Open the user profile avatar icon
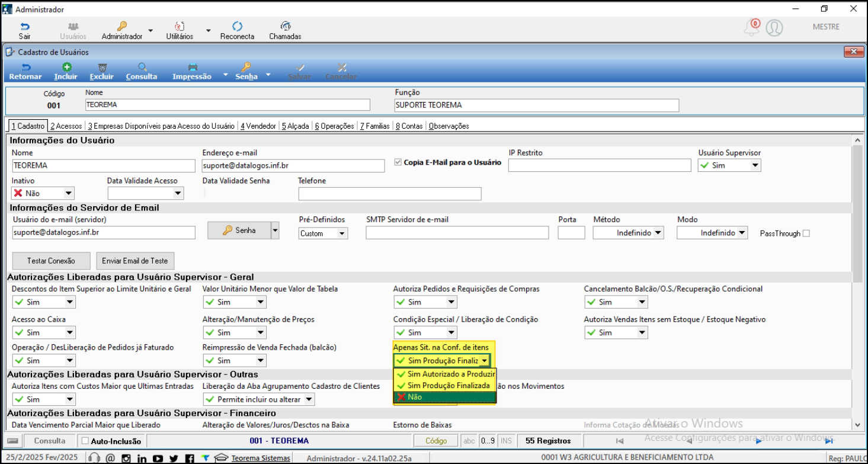The width and height of the screenshot is (868, 464). pyautogui.click(x=774, y=27)
